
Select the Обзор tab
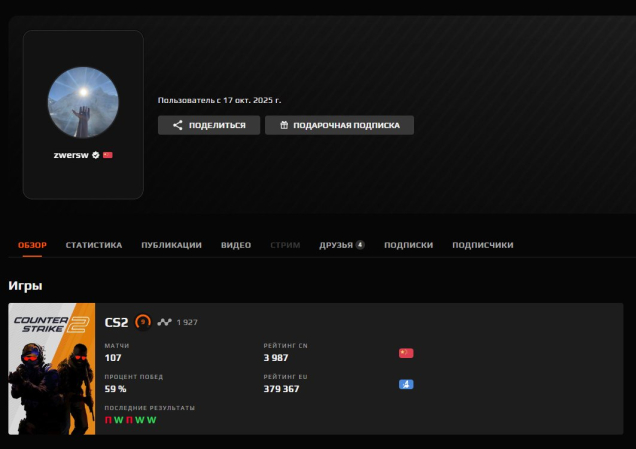pos(32,245)
